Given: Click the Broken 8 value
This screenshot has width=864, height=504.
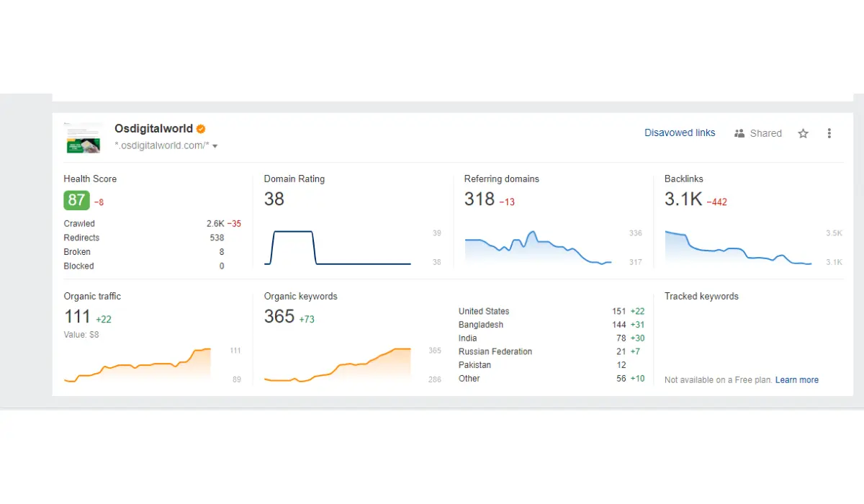Looking at the screenshot, I should tap(222, 252).
